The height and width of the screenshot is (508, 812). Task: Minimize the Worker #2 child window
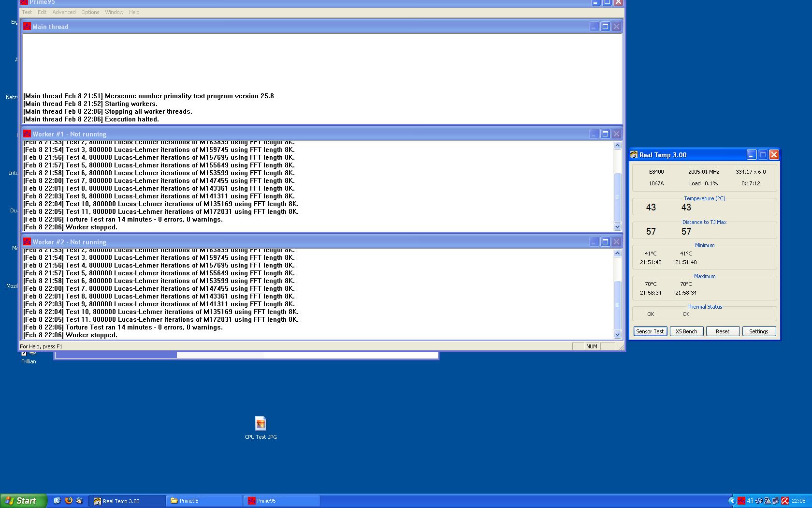point(594,242)
